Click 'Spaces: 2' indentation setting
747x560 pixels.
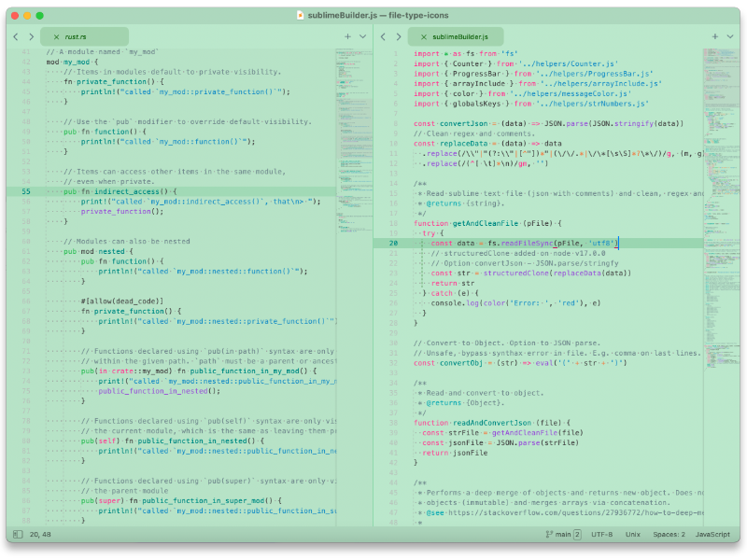[x=669, y=535]
